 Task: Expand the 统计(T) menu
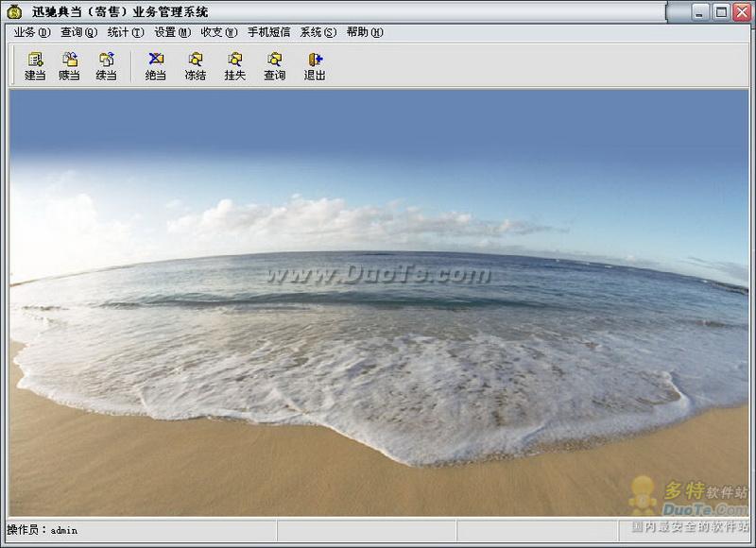tap(126, 32)
